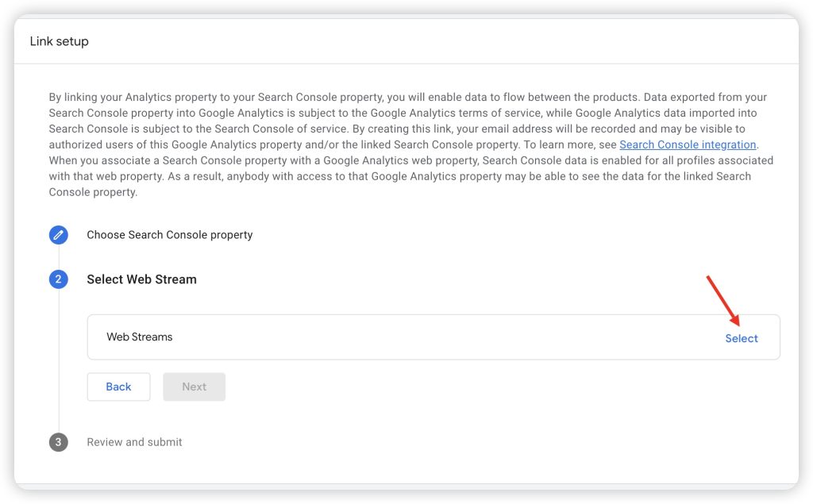Click Select in the Web Streams row
This screenshot has height=504, width=813.
tap(742, 338)
